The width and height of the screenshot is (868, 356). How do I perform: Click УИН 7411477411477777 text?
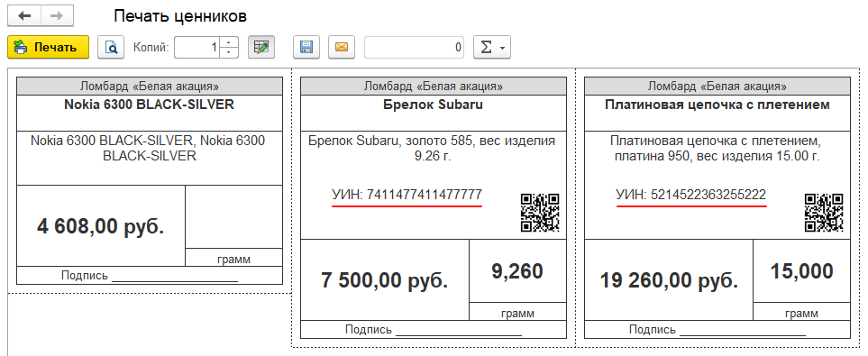point(407,195)
